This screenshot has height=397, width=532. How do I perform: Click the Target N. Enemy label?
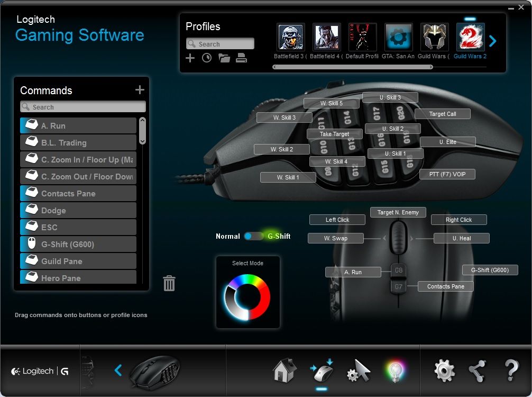click(x=398, y=212)
